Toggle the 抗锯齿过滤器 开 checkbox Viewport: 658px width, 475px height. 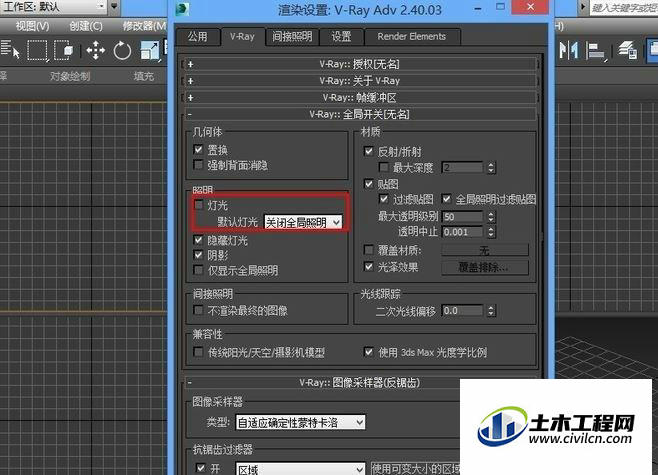click(200, 467)
